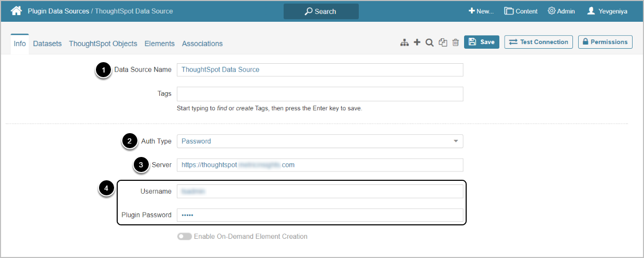Go to the home page icon

(x=16, y=10)
